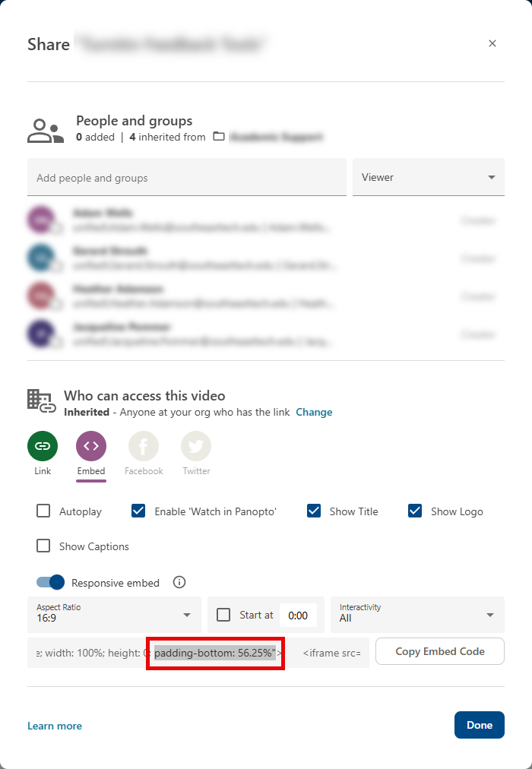Screen dimensions: 532x769
Task: Turn off the Responsive embed toggle
Action: [x=50, y=582]
